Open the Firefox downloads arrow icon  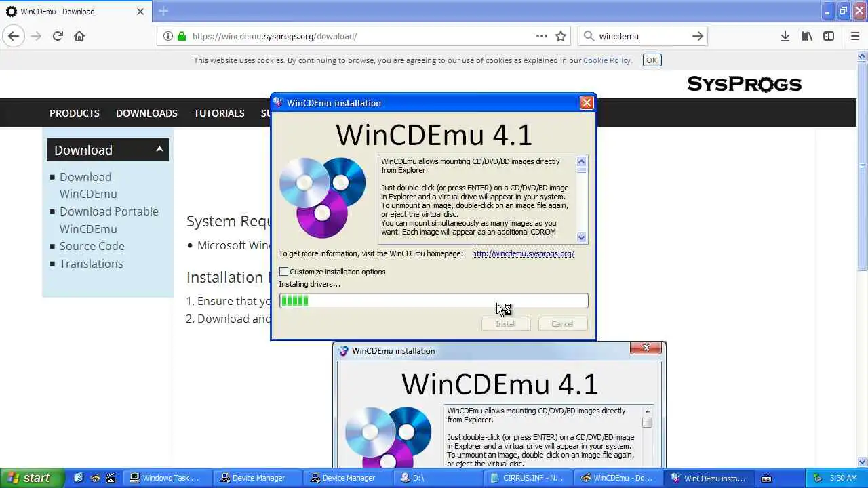click(785, 36)
